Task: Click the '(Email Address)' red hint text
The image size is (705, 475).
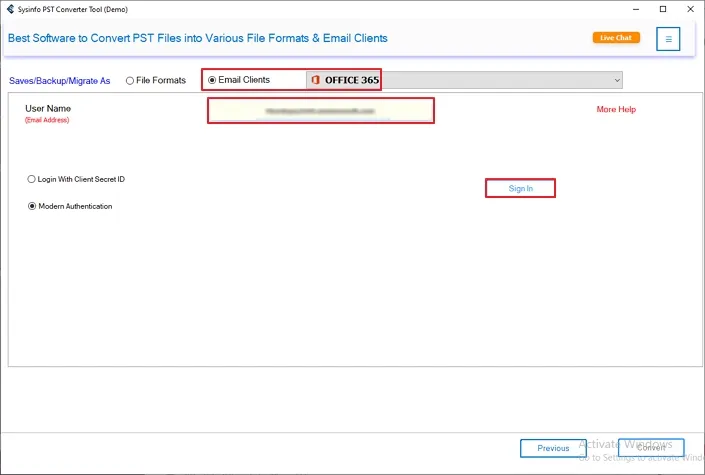Action: [x=47, y=120]
